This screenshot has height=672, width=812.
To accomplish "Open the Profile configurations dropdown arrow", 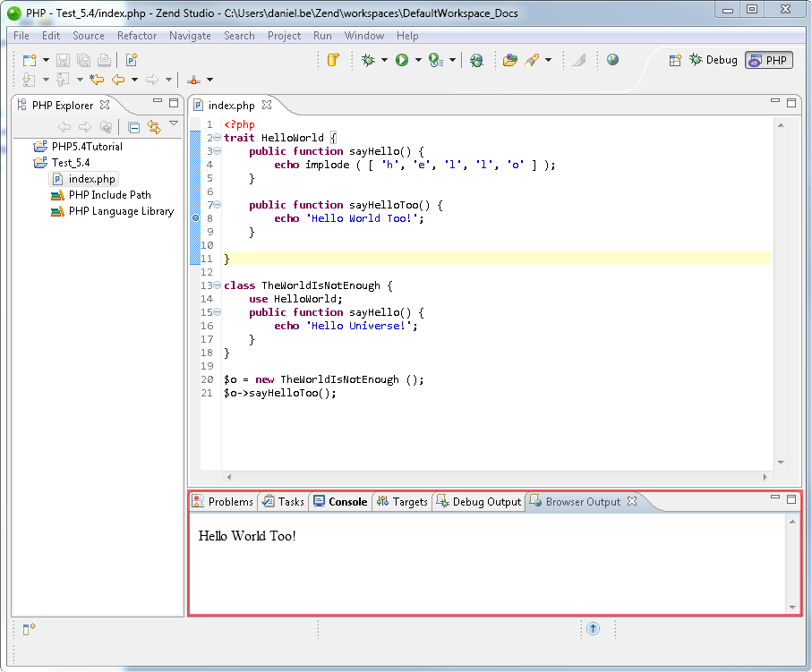I will tap(452, 60).
